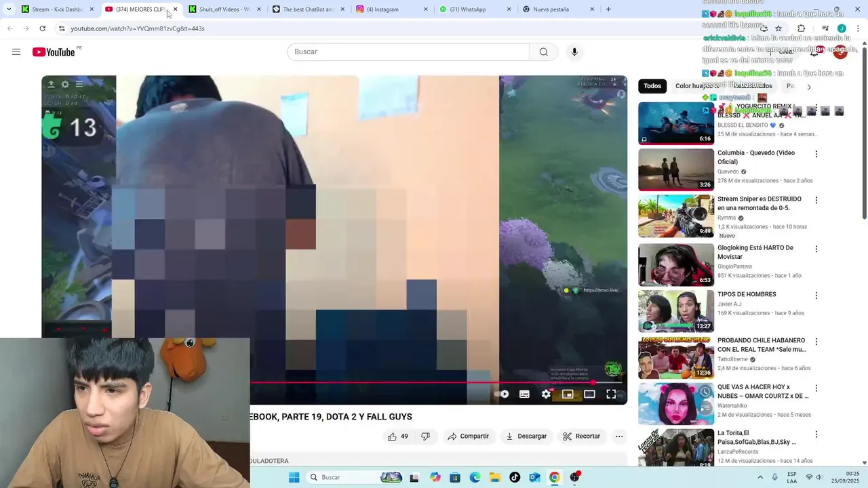Open options for QUE VAS A HACER HOY video
The height and width of the screenshot is (488, 868).
click(816, 388)
